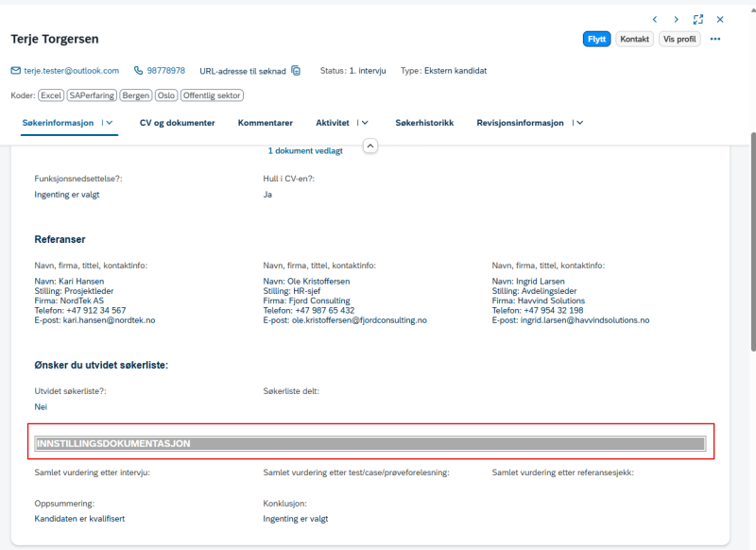
Task: Go to next candidate arrow
Action: [676, 19]
